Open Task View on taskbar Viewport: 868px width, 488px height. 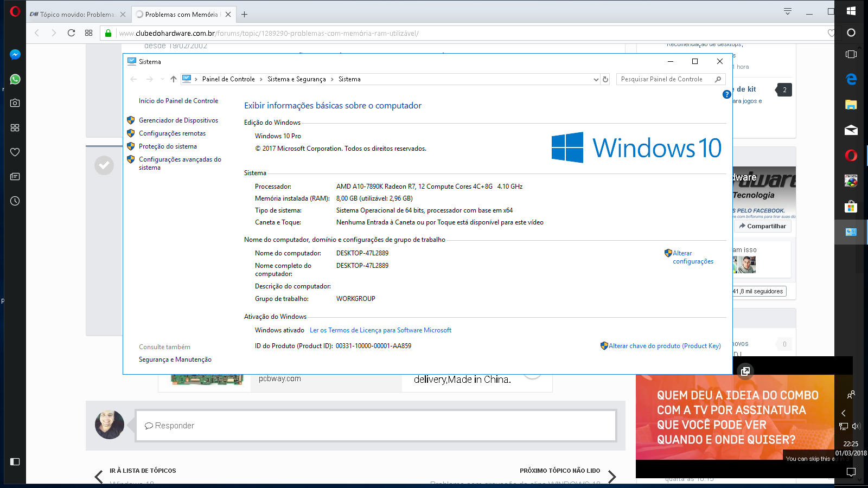pos(851,54)
